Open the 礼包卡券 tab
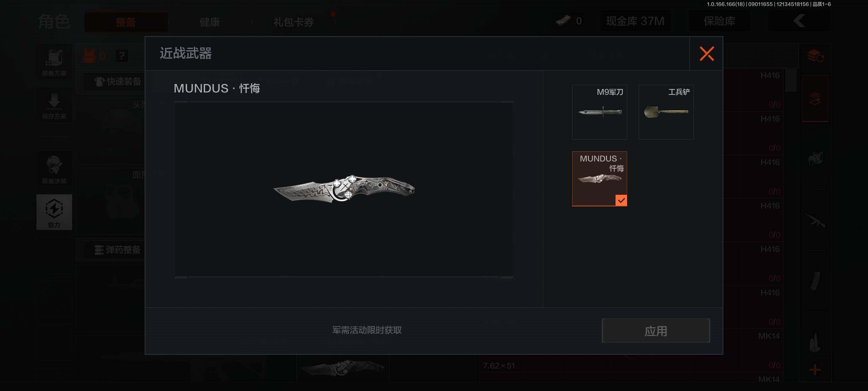Image resolution: width=868 pixels, height=391 pixels. [293, 22]
